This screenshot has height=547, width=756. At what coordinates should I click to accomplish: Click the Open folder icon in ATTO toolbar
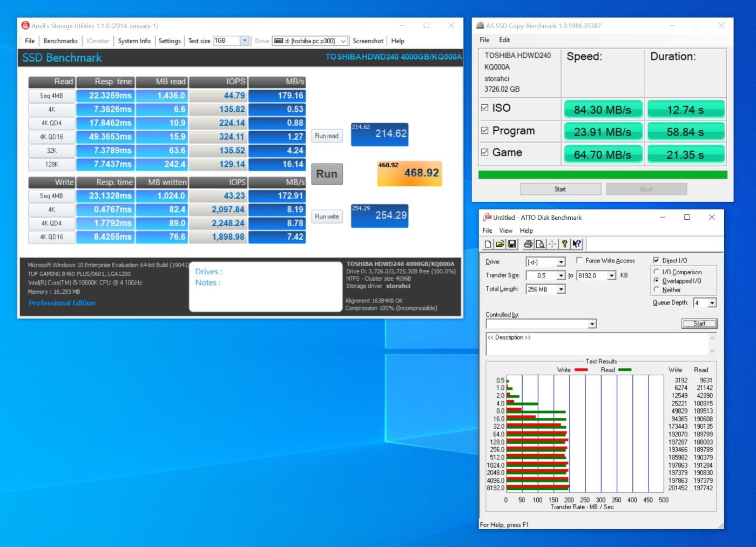[x=500, y=244]
